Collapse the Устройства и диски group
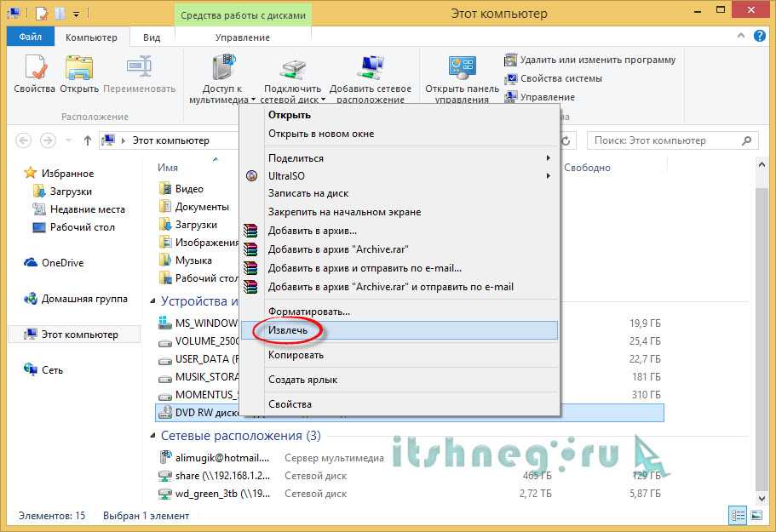Image resolution: width=776 pixels, height=532 pixels. click(153, 301)
